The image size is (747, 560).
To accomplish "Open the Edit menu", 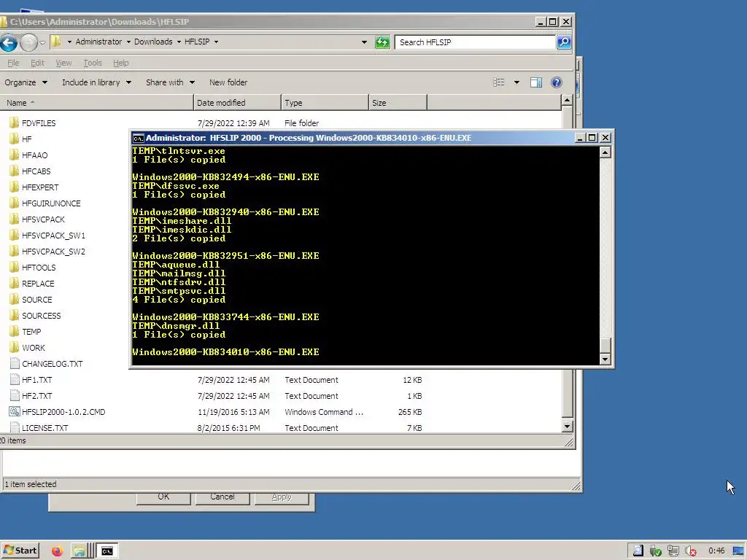I will tap(37, 63).
